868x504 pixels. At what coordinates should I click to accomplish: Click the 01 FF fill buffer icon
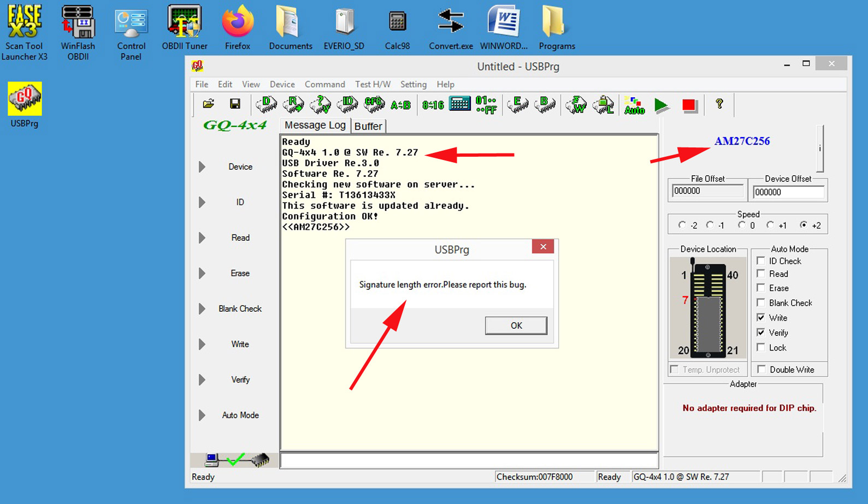(486, 104)
